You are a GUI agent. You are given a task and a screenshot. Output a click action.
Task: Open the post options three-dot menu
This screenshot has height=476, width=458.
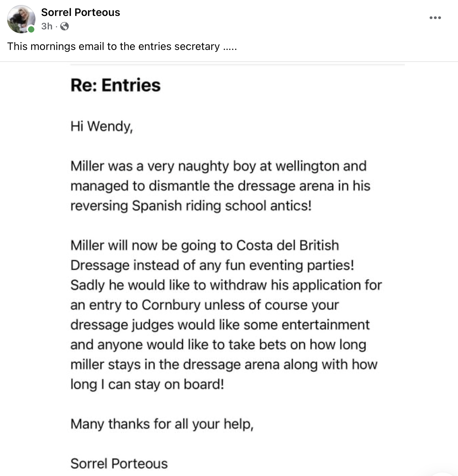click(x=435, y=18)
